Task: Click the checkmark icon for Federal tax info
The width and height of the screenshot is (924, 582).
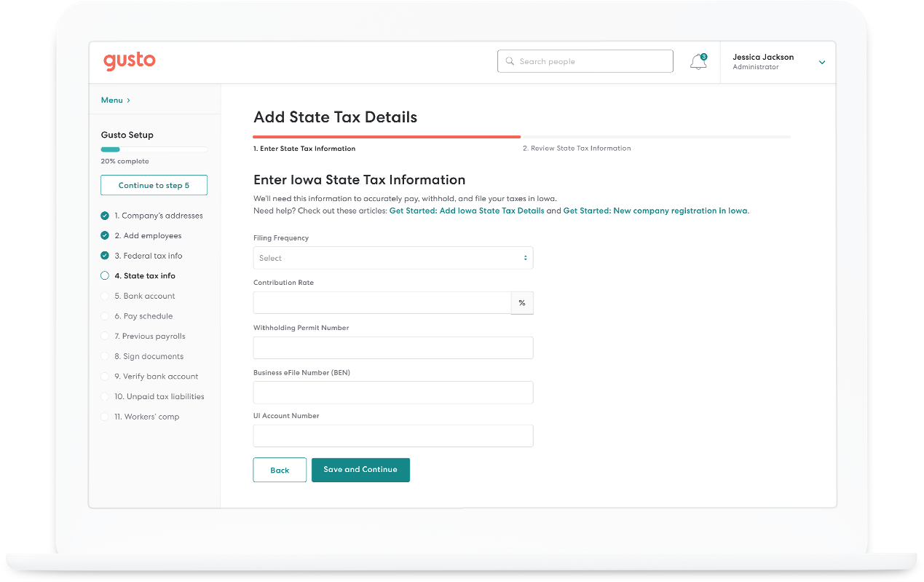Action: click(105, 256)
